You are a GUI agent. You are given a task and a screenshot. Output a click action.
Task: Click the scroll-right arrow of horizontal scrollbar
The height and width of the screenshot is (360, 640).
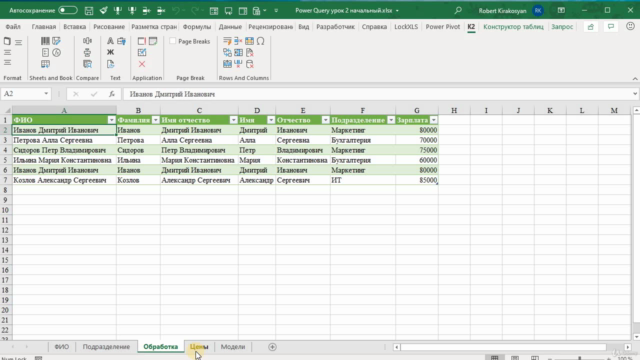click(628, 347)
